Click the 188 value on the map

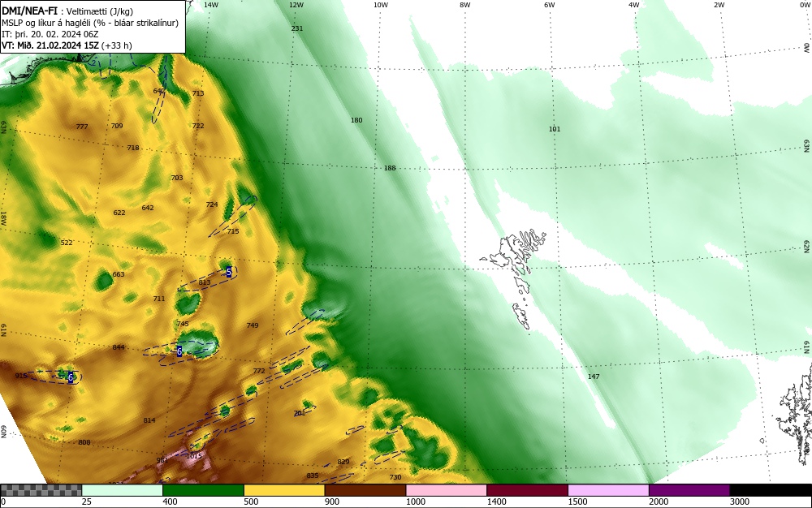pyautogui.click(x=390, y=168)
